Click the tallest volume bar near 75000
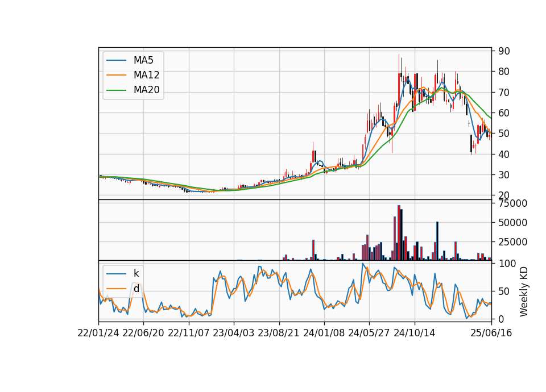Screen dimensions: 546x392 point(399,233)
